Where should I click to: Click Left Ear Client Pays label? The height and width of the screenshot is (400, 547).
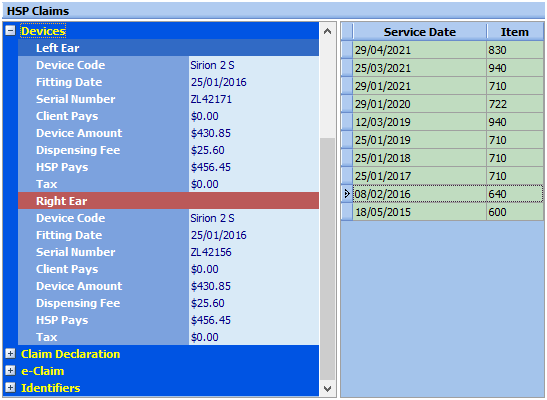(x=67, y=116)
